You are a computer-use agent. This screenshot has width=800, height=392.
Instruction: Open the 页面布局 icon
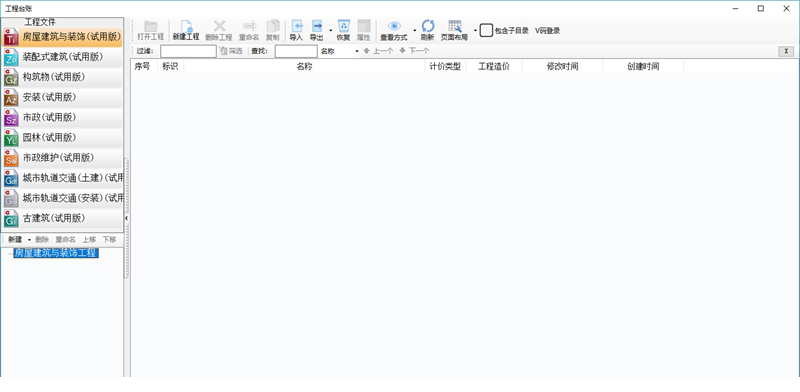coord(454,31)
